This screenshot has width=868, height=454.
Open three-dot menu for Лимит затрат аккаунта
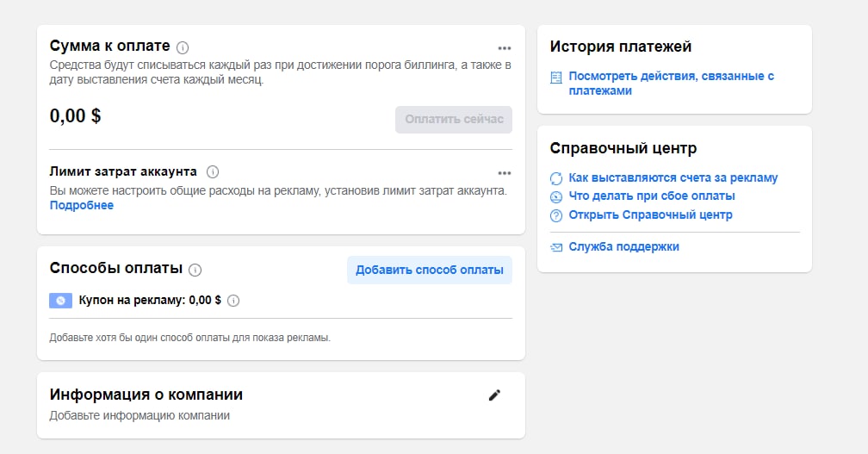(x=505, y=173)
